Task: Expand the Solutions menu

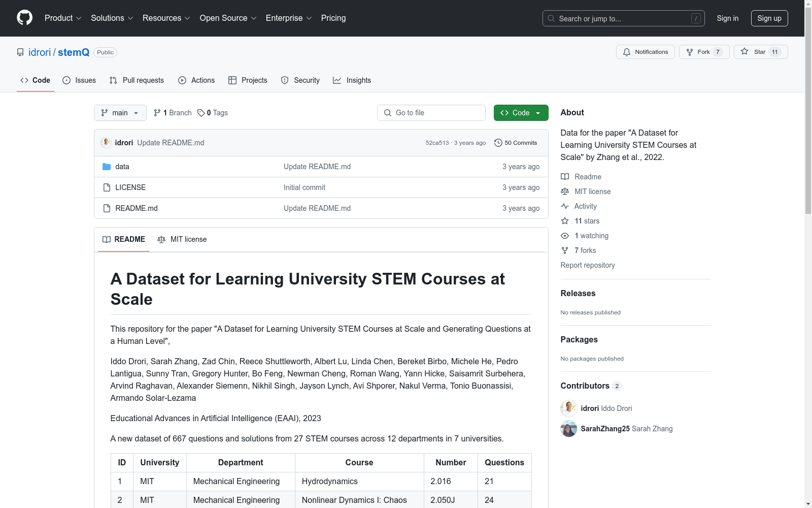Action: tap(112, 18)
